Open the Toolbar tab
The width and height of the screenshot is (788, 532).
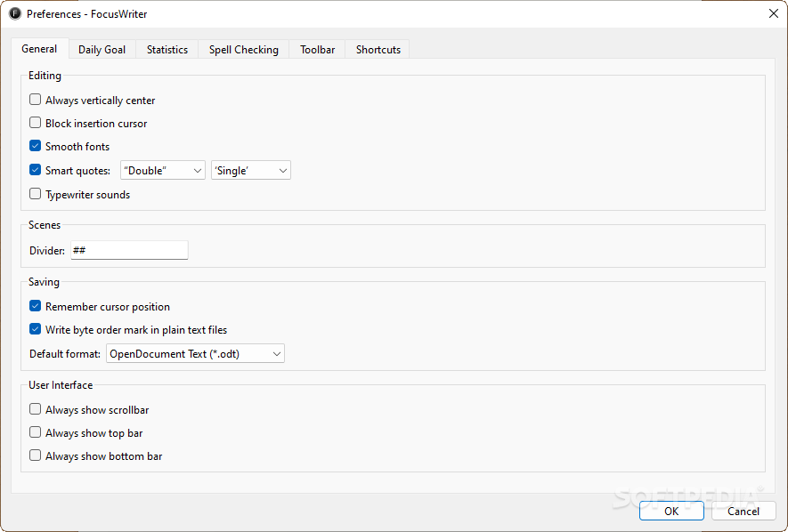click(316, 50)
